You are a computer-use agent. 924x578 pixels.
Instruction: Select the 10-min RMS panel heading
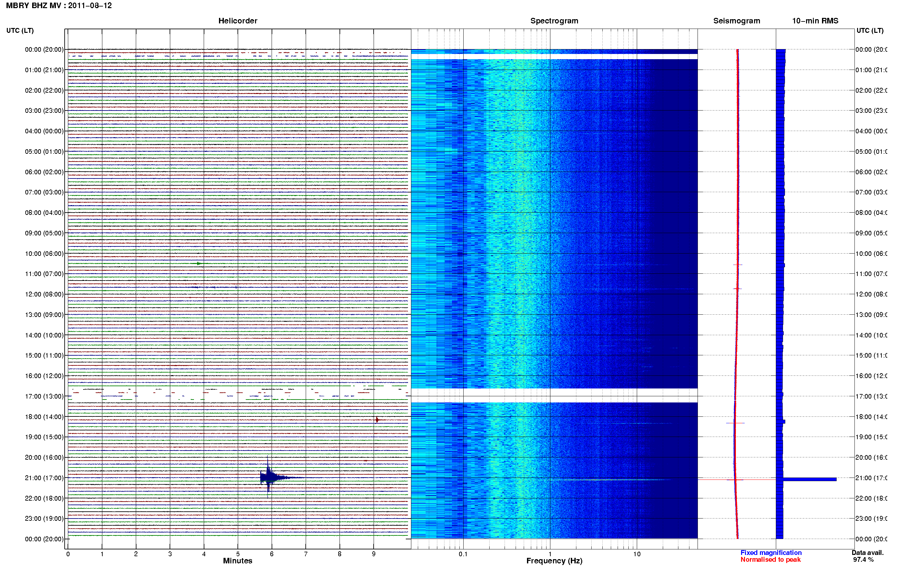[815, 21]
